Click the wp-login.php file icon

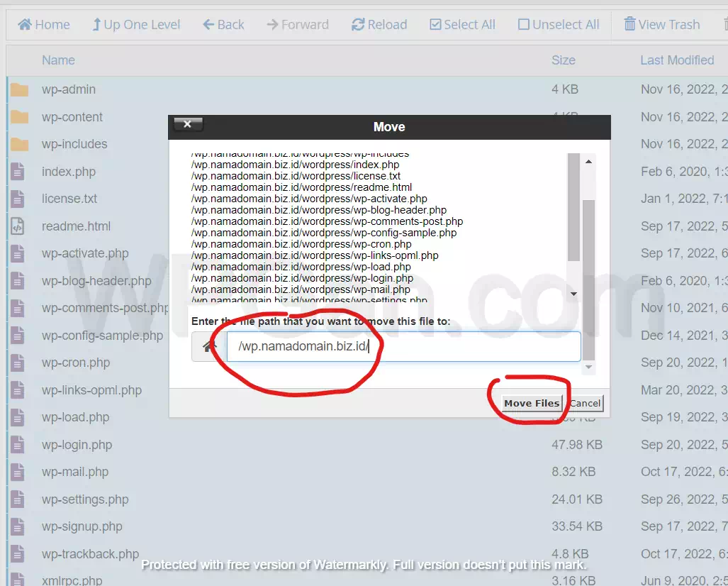point(18,445)
